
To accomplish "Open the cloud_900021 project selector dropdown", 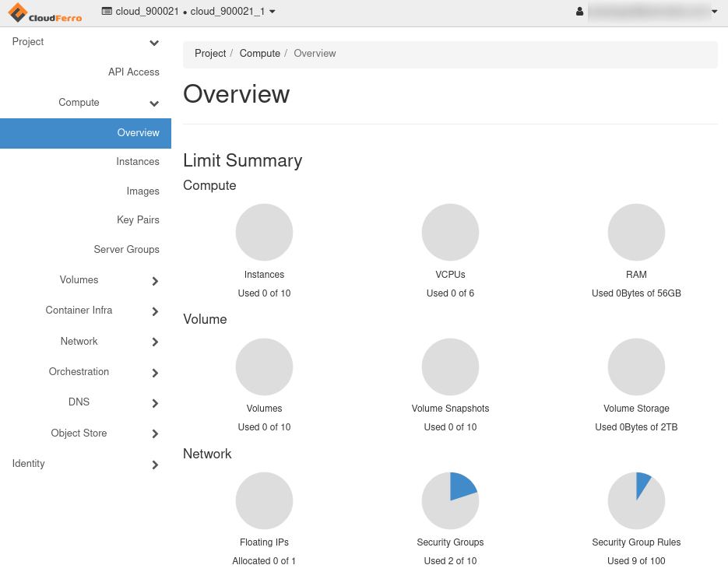I will 188,11.
